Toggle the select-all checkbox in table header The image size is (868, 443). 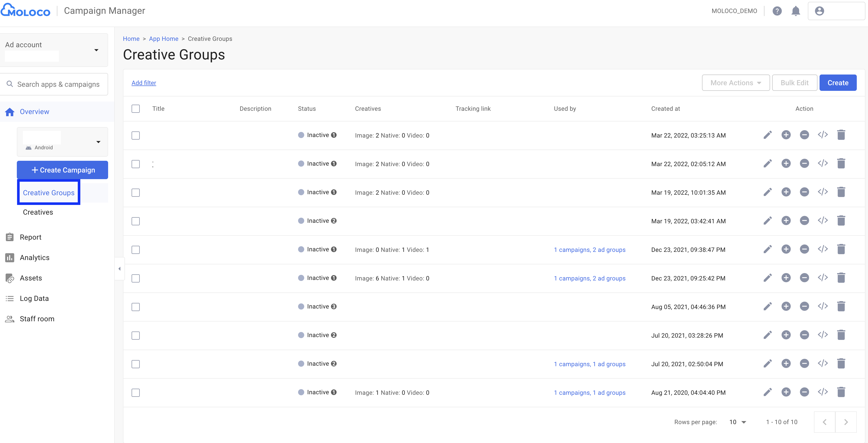click(135, 108)
